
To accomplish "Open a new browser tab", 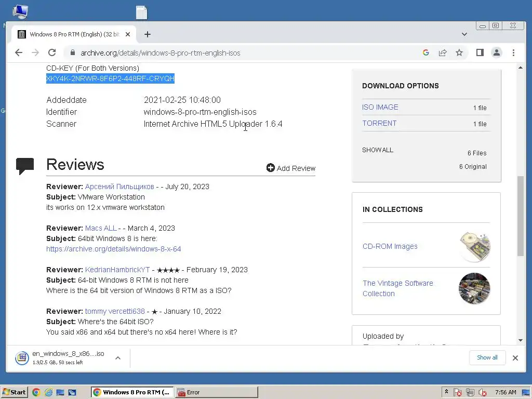I will point(147,34).
